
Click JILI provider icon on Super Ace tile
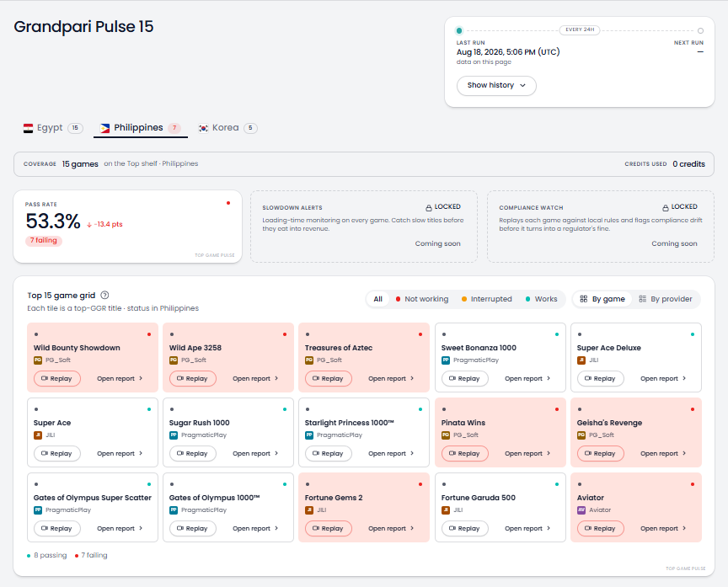pyautogui.click(x=38, y=435)
